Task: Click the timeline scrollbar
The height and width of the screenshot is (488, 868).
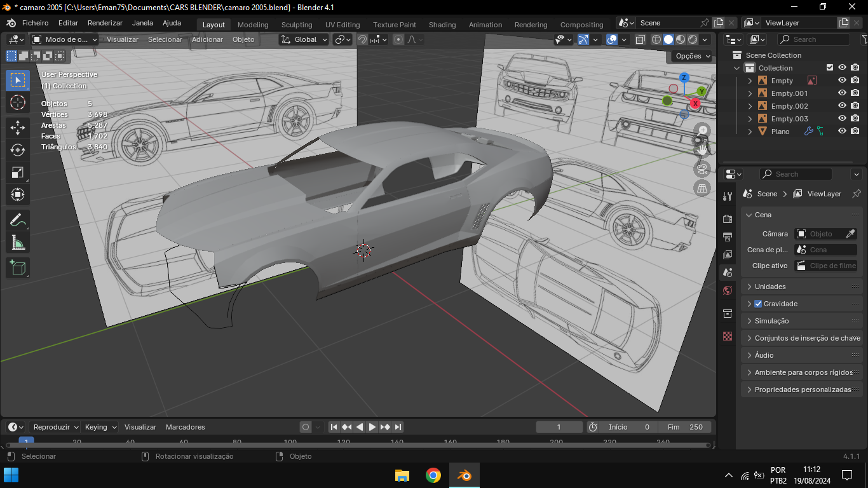Action: coord(356,445)
